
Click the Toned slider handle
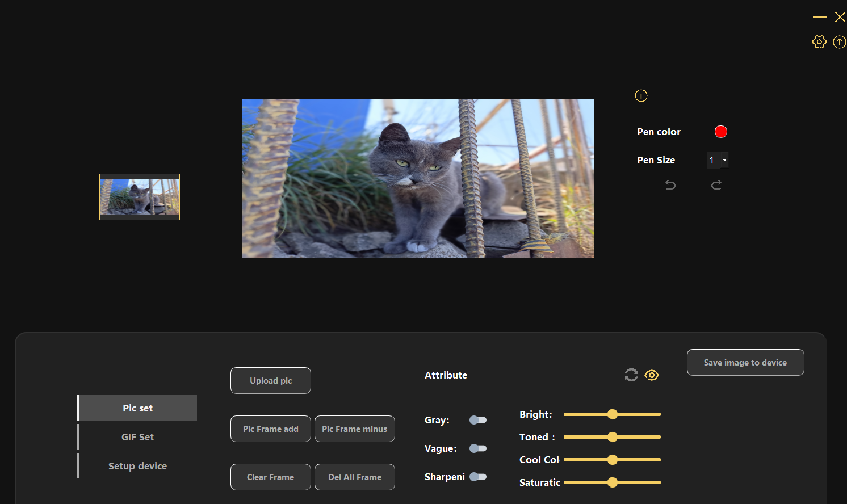[x=612, y=437]
